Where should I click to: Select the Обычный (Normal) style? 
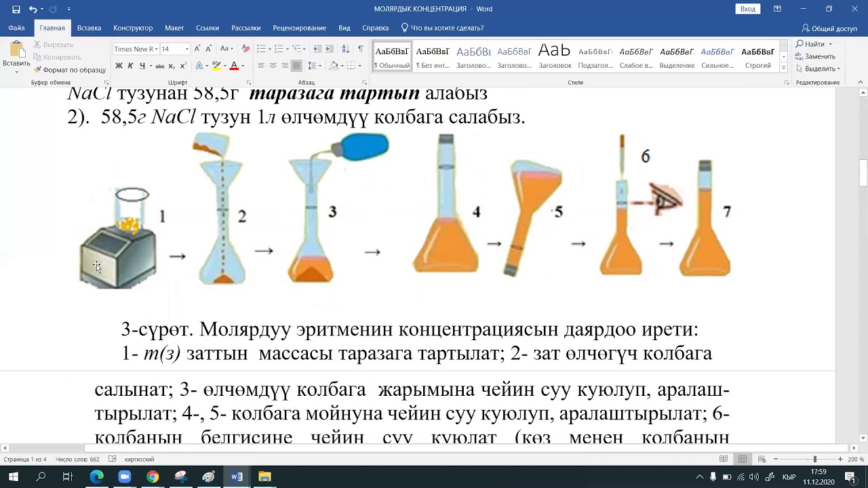tap(392, 57)
